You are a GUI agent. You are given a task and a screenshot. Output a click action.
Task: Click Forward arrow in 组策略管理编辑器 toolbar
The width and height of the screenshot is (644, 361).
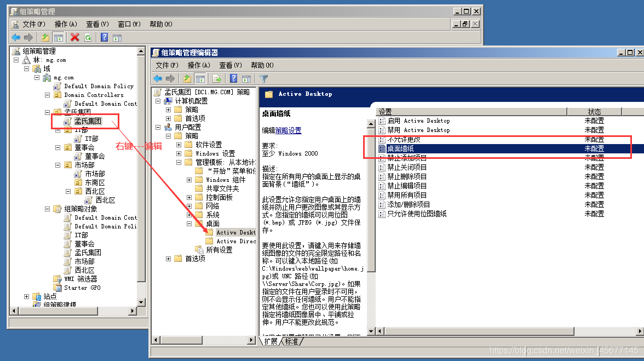[x=170, y=78]
